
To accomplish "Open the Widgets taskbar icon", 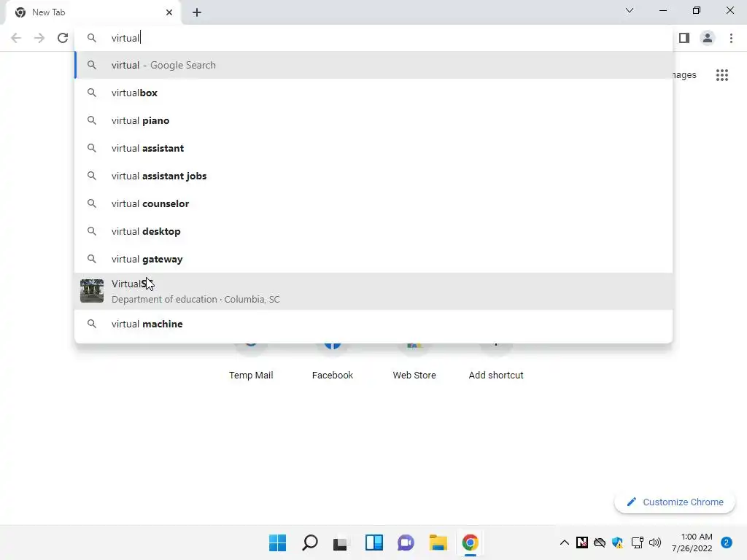I will point(374,542).
